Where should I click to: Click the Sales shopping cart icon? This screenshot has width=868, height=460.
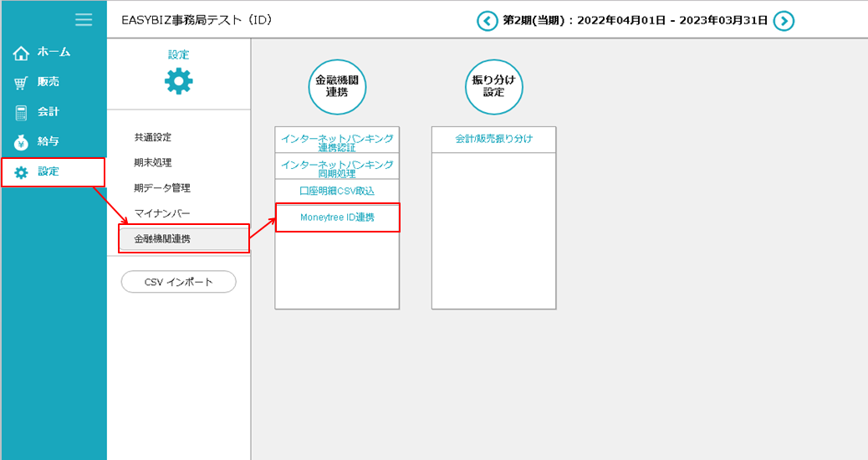coord(22,83)
